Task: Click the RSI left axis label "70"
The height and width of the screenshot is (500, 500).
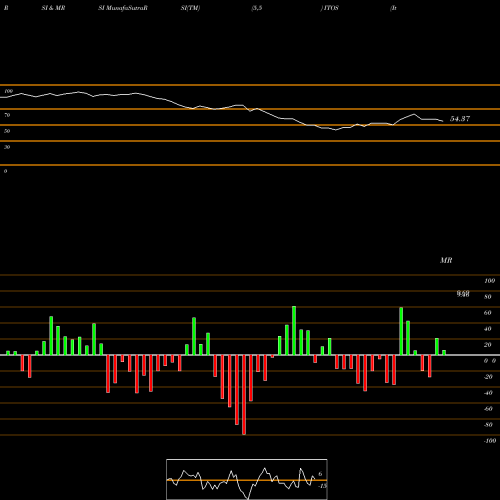Action: 7,115
